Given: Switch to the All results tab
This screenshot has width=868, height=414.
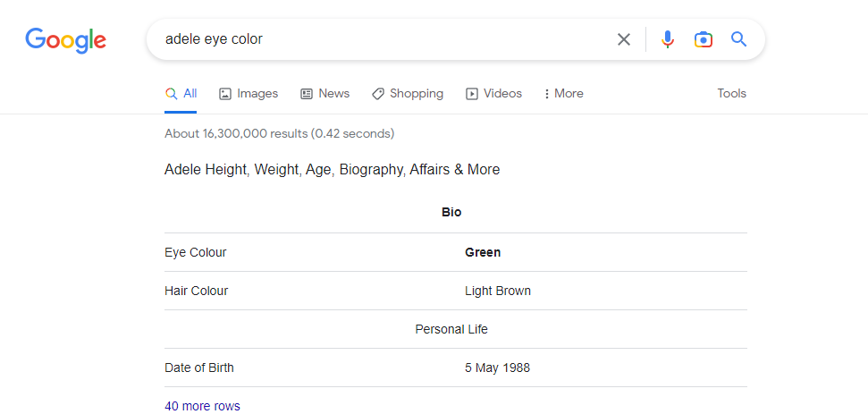Looking at the screenshot, I should pos(181,94).
